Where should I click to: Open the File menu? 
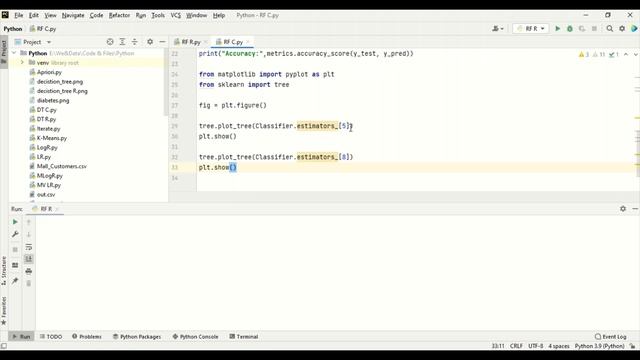(19, 15)
